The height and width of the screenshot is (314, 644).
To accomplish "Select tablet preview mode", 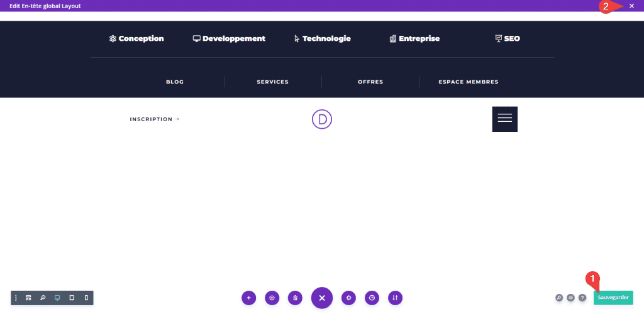I will (x=72, y=298).
